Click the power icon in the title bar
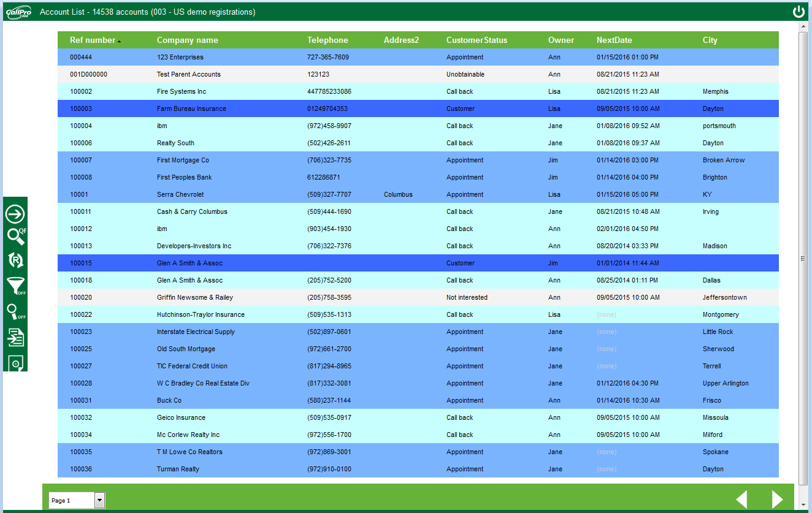 [799, 12]
